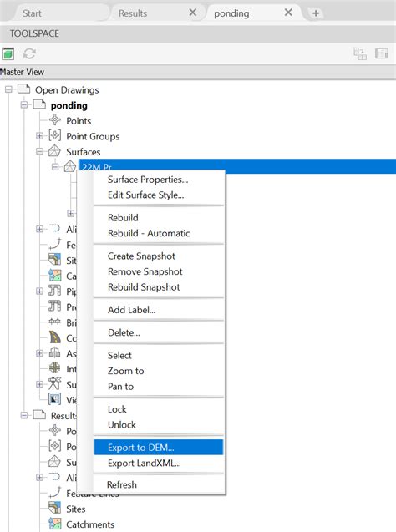
Task: Click the refresh arrows toolbar icon
Action: [x=29, y=53]
